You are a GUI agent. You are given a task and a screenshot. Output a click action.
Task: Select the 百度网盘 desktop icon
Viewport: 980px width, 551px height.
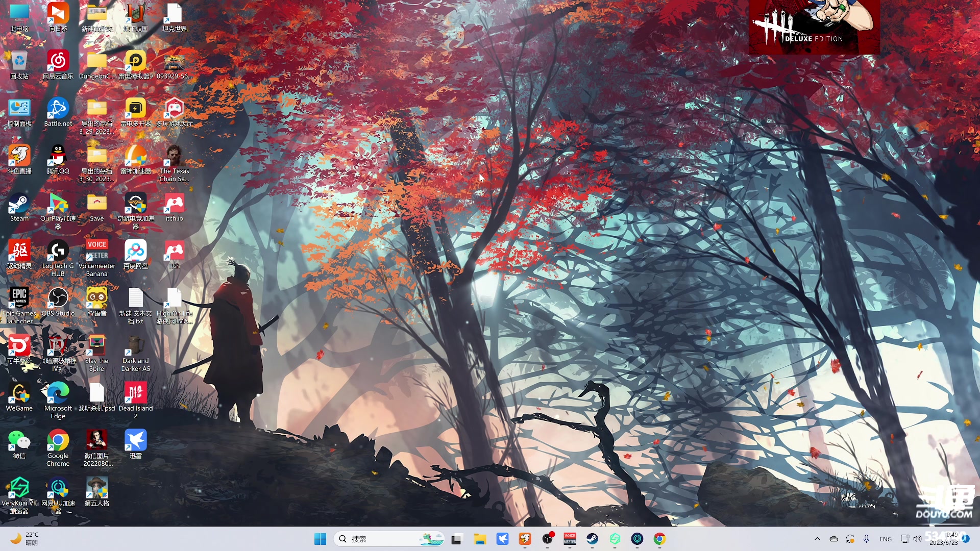136,255
